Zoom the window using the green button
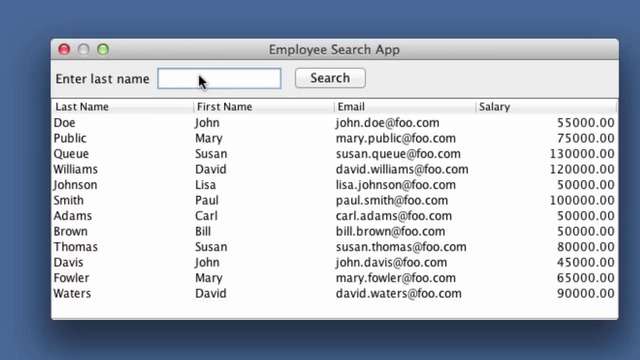The image size is (640, 360). pos(103,49)
